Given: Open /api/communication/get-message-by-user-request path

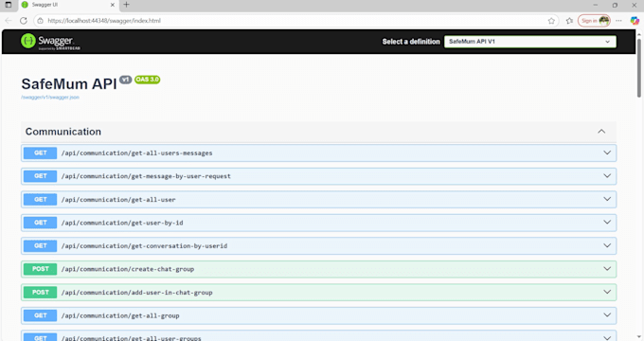Looking at the screenshot, I should click(x=146, y=176).
